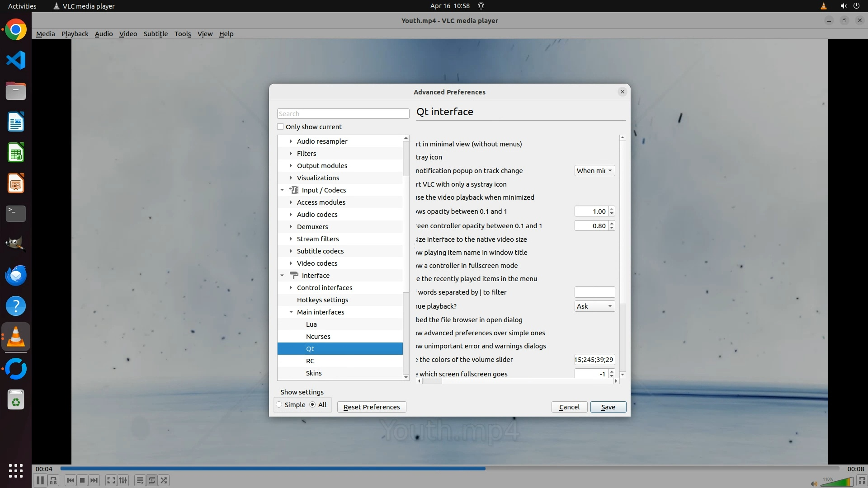Open the Tools menu
The image size is (868, 488).
[183, 34]
